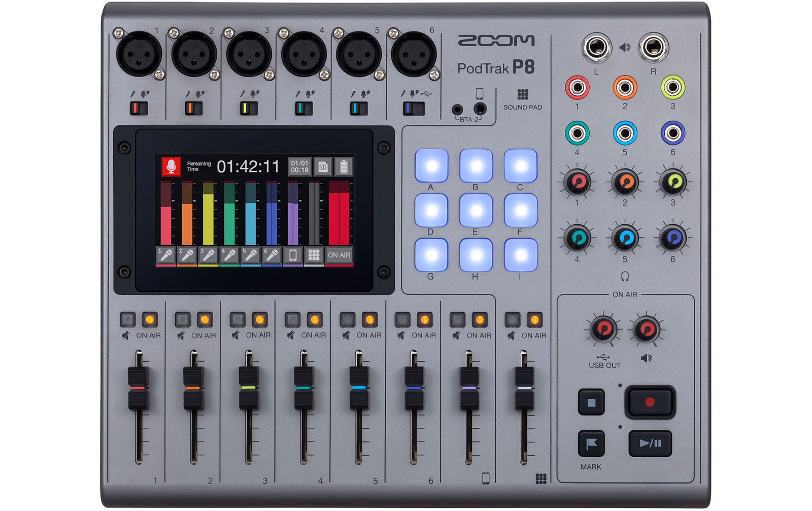
Task: Mute channel 1 with its mute button
Action: (x=127, y=320)
